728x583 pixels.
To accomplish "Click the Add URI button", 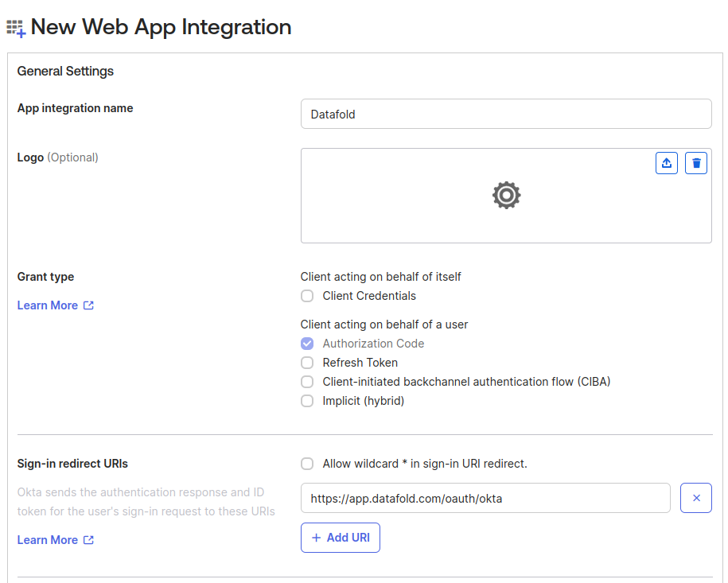I will pyautogui.click(x=341, y=538).
